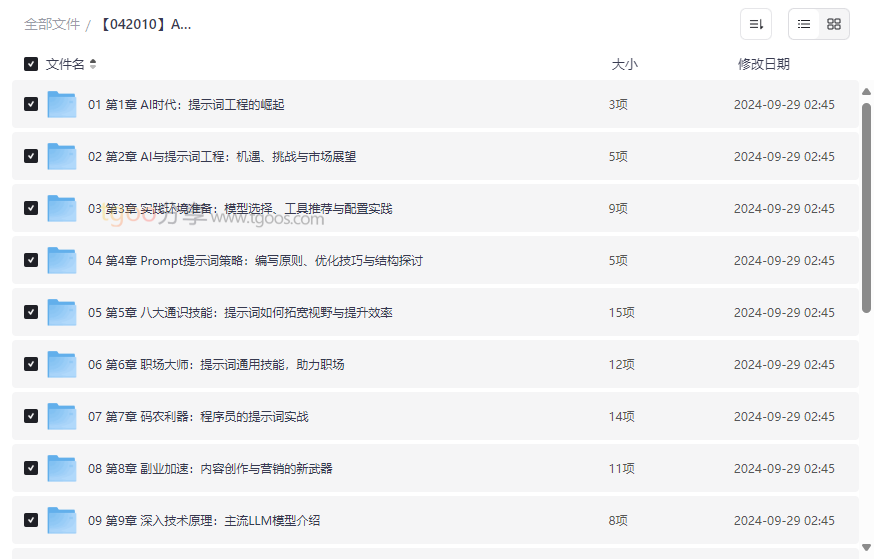874x559 pixels.
Task: Select the 【042010】A... breadcrumb item
Action: [144, 24]
